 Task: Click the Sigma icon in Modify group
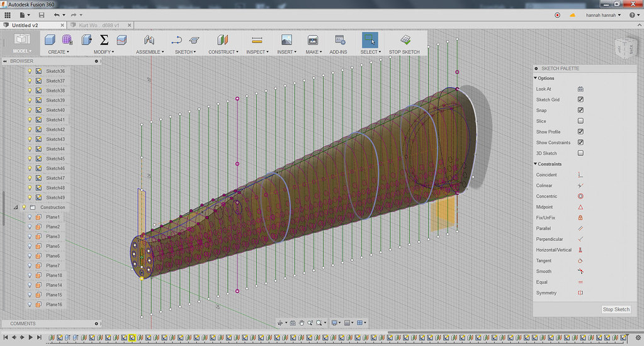[x=105, y=40]
